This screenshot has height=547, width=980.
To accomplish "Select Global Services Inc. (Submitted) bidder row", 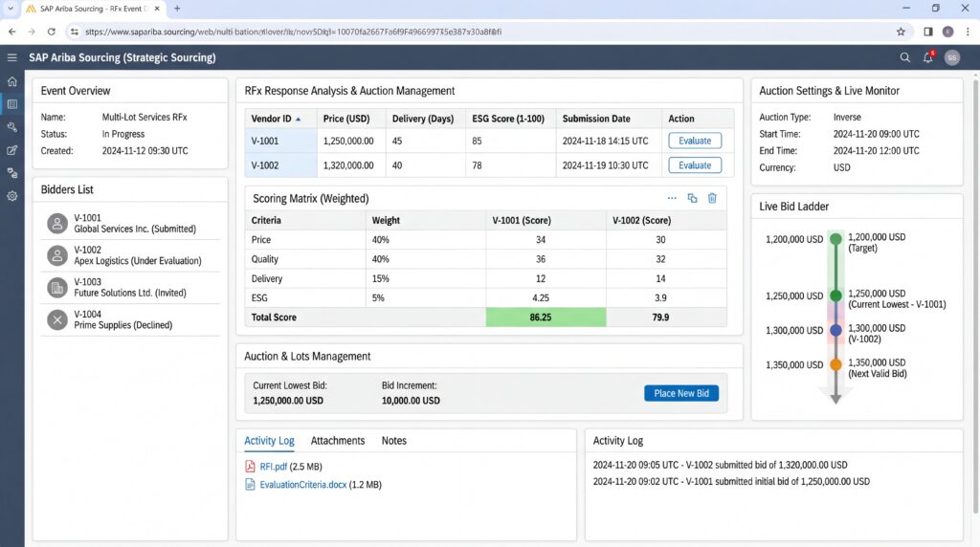I will tap(130, 224).
